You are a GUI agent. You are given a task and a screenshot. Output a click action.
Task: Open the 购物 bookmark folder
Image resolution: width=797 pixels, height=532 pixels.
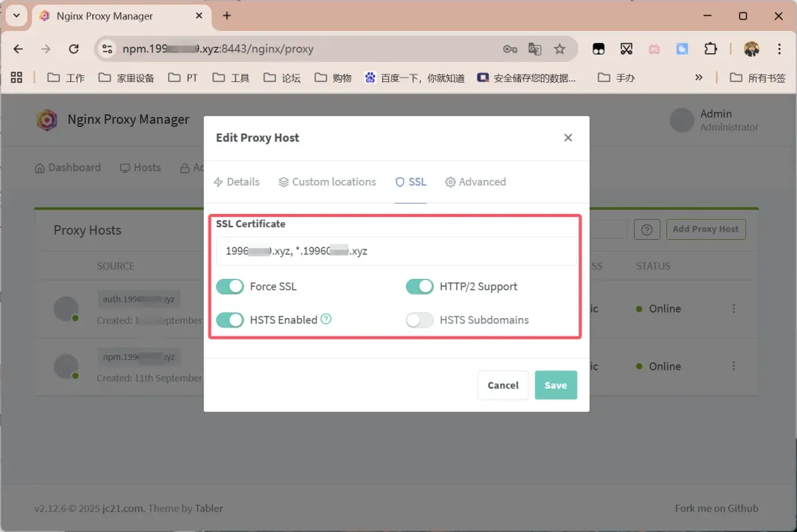pyautogui.click(x=333, y=77)
